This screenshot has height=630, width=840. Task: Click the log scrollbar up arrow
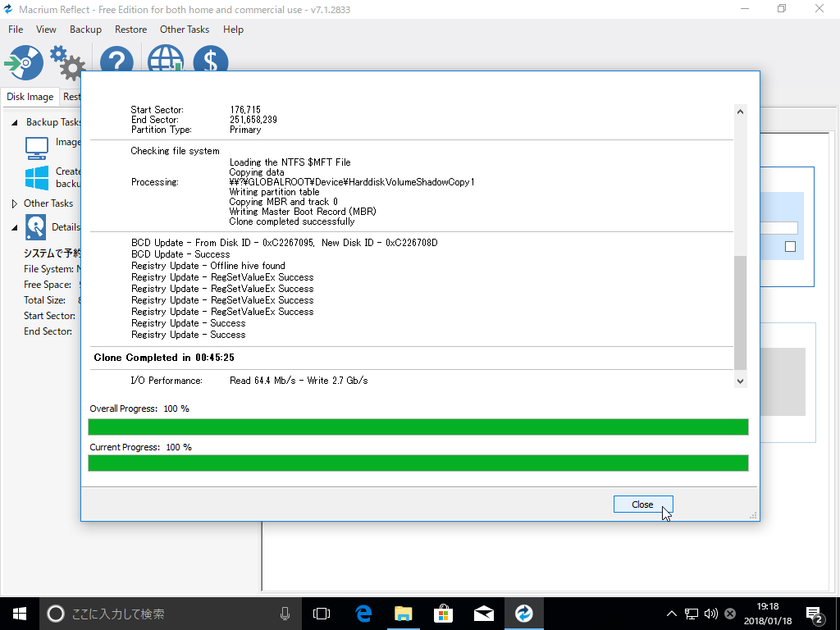pos(740,112)
